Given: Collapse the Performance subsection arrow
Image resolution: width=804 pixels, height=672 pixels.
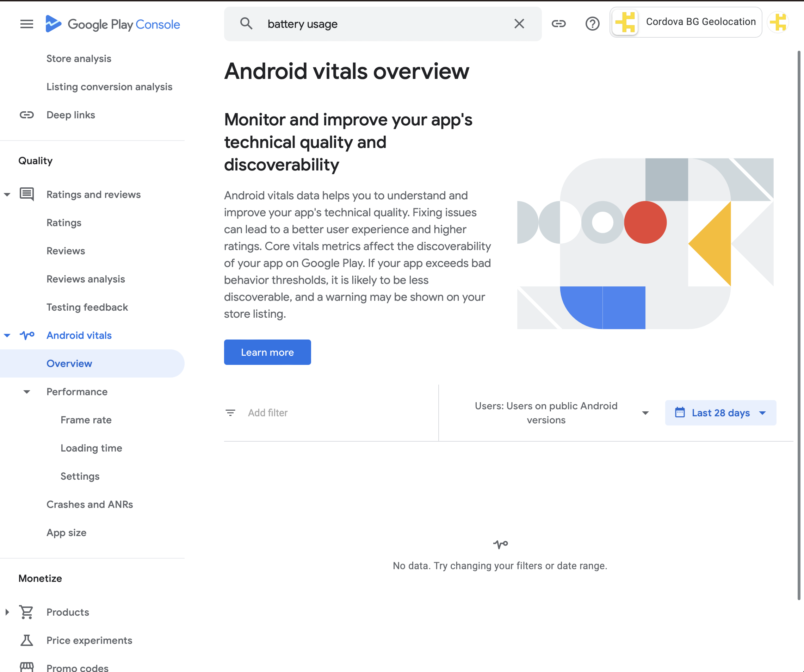Looking at the screenshot, I should (27, 392).
